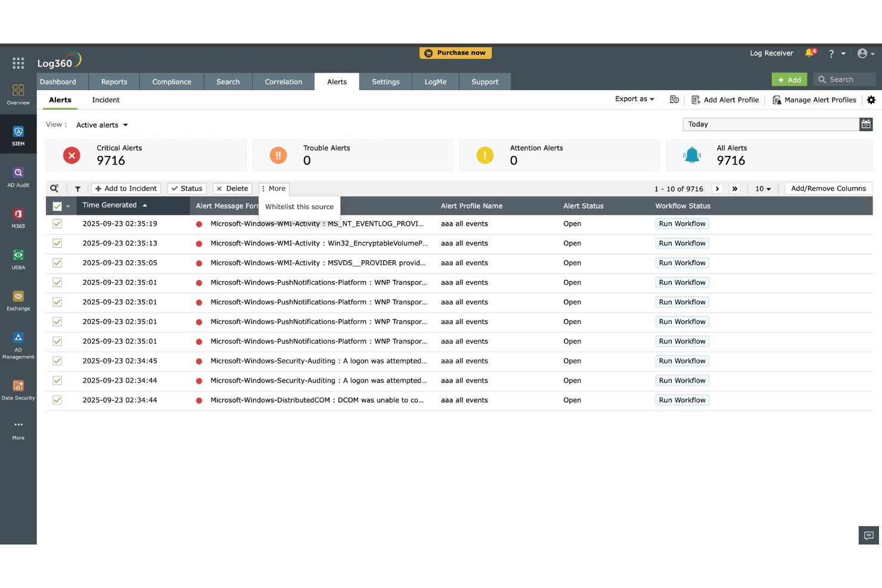Viewport: 882px width, 588px height.
Task: Click the Attention Alerts yellow icon
Action: coord(485,155)
